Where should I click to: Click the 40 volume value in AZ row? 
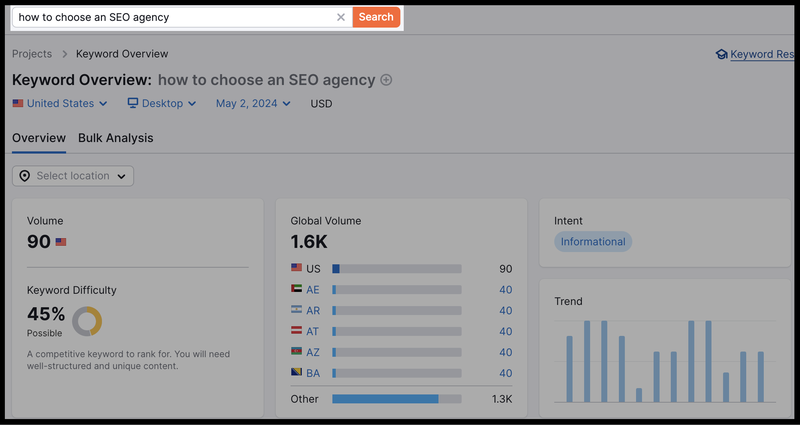[x=506, y=353]
